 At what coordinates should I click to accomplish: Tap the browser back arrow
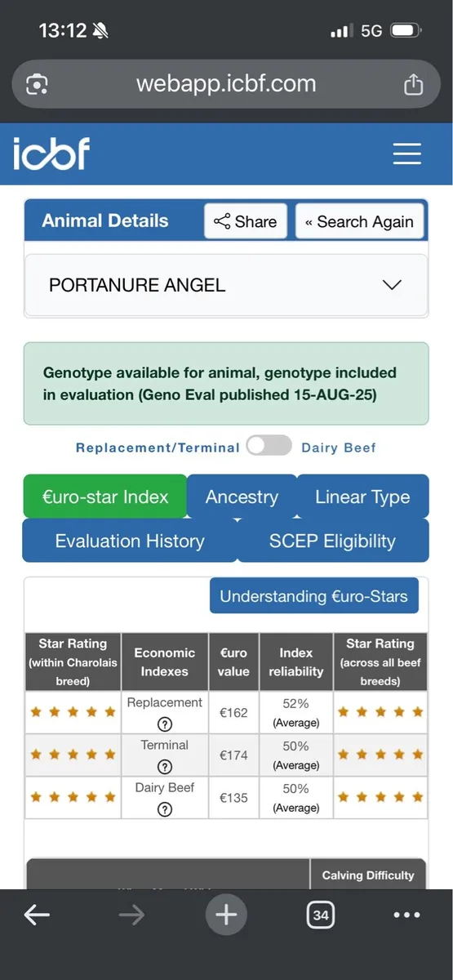[x=37, y=915]
